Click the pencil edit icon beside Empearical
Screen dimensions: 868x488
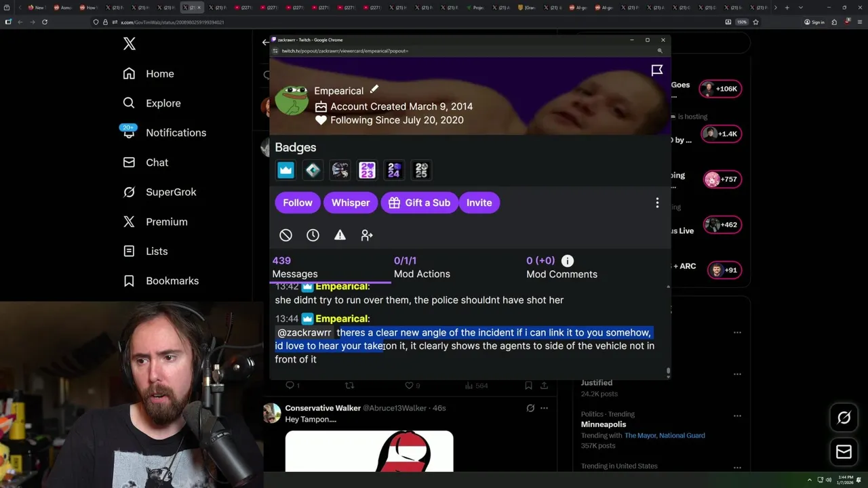[x=374, y=89]
